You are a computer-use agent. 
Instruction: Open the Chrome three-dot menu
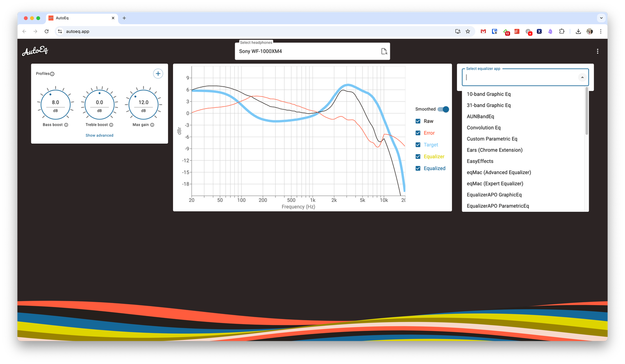601,31
